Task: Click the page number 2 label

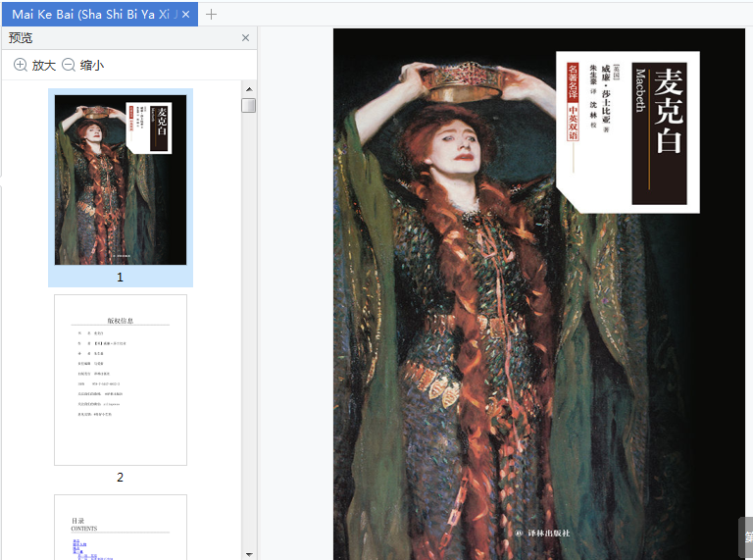Action: pyautogui.click(x=121, y=478)
